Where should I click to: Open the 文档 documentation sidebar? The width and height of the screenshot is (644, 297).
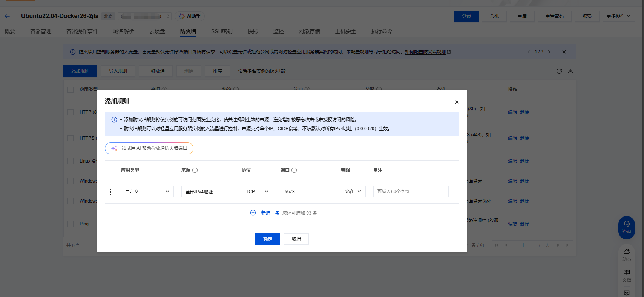click(x=627, y=276)
